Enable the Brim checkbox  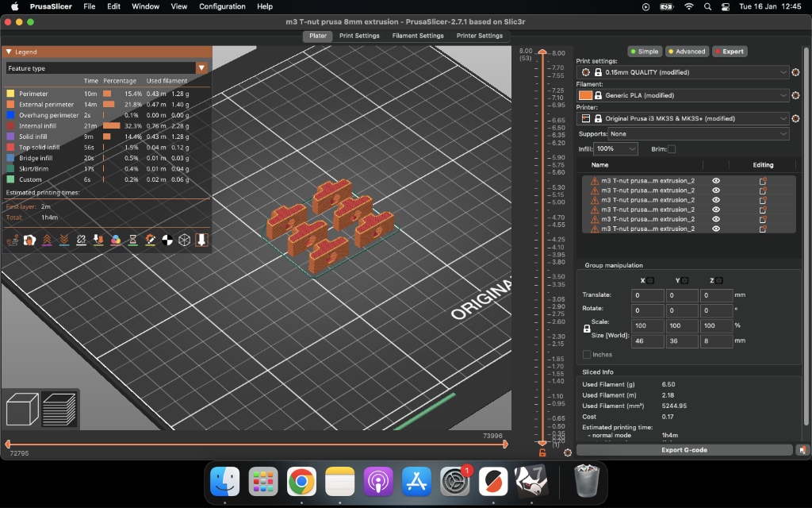(672, 149)
